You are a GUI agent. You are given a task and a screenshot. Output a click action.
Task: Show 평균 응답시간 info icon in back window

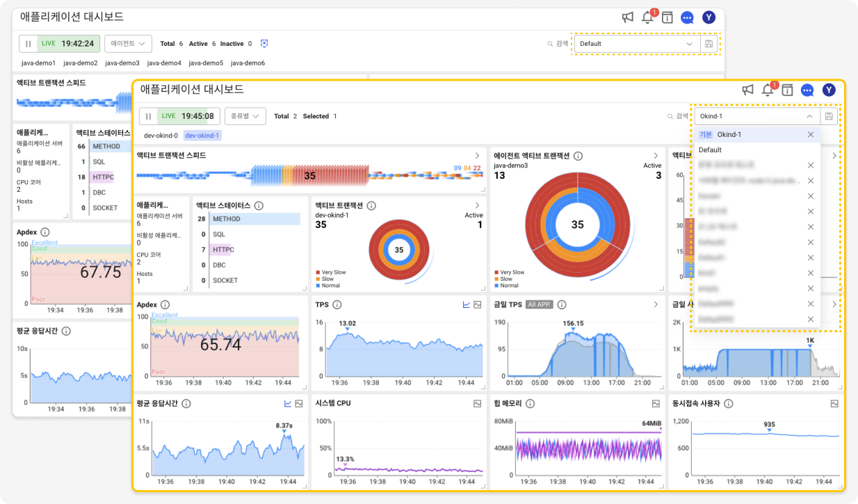[66, 331]
